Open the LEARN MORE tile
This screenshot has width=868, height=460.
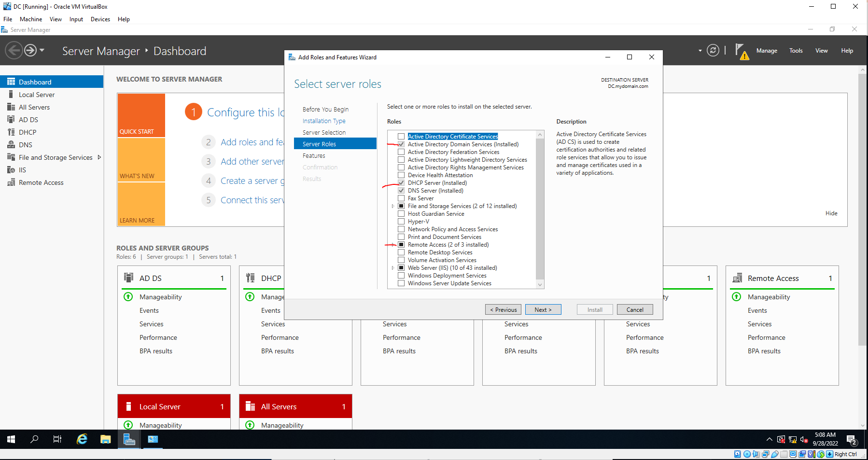(141, 204)
